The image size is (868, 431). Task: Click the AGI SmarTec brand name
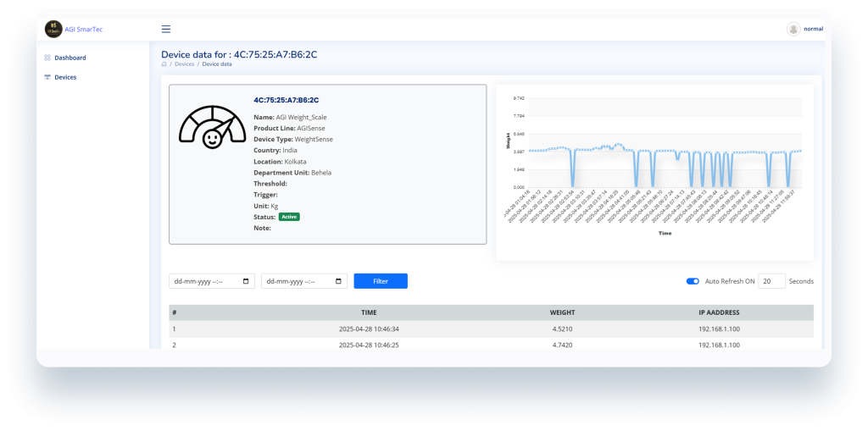84,30
